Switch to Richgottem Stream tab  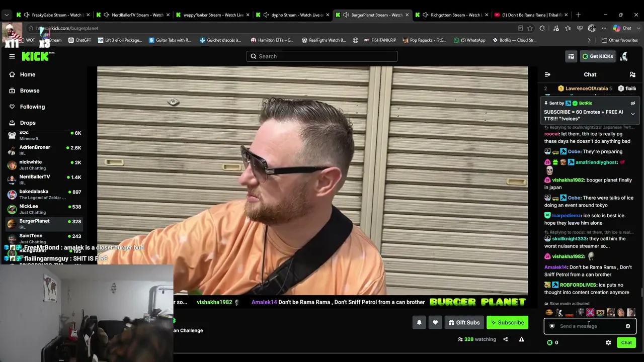click(451, 15)
